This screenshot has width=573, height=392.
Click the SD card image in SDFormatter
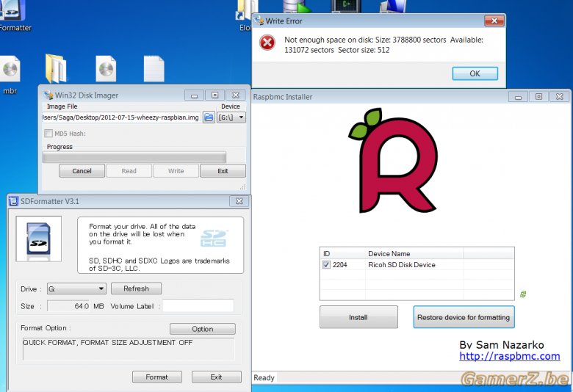pos(38,239)
